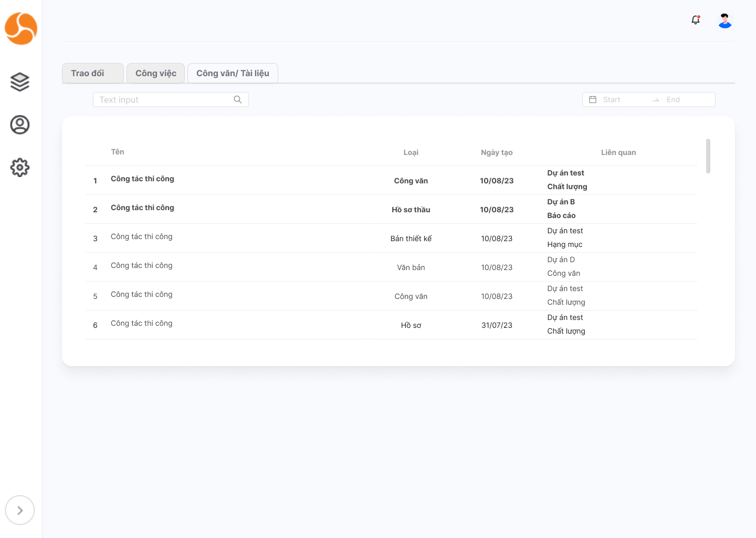Set the Start date field
756x538 pixels.
tap(612, 100)
